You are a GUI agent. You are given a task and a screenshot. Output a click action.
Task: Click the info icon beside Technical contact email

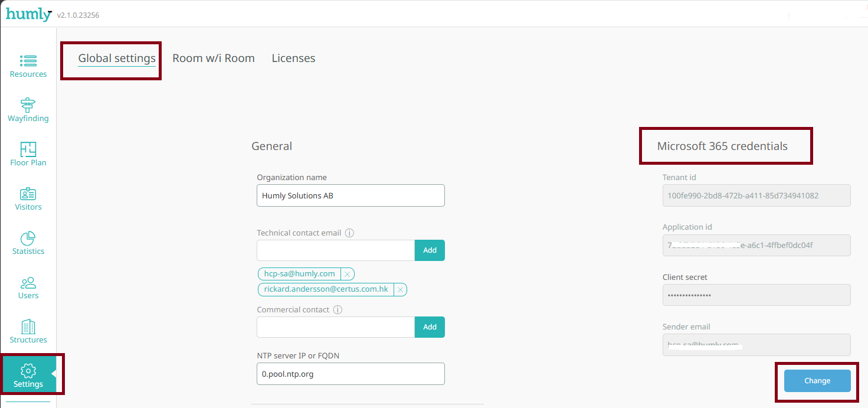(x=349, y=233)
